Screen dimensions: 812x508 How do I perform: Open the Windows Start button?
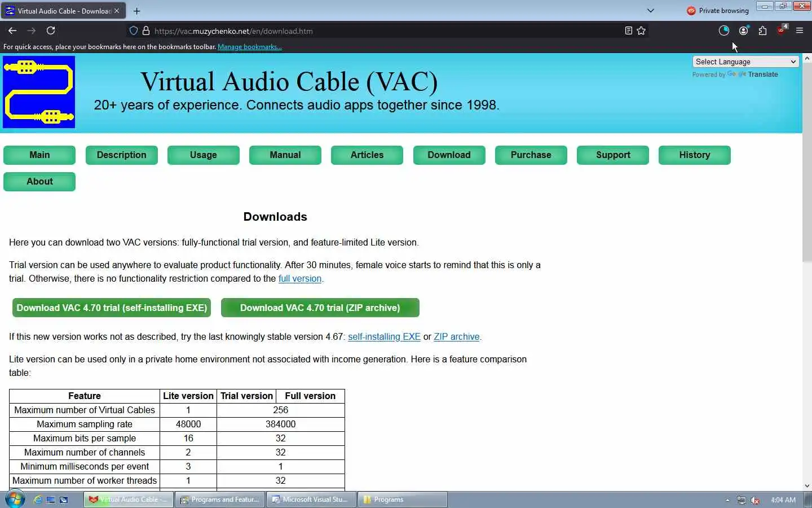tap(15, 500)
